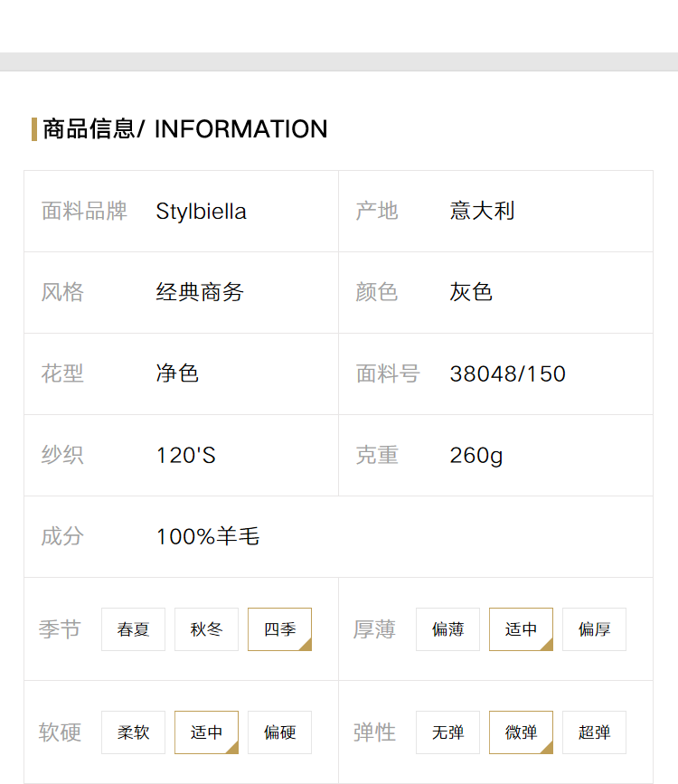The height and width of the screenshot is (784, 678).
Task: Select 适中 softness option
Action: coord(206,732)
